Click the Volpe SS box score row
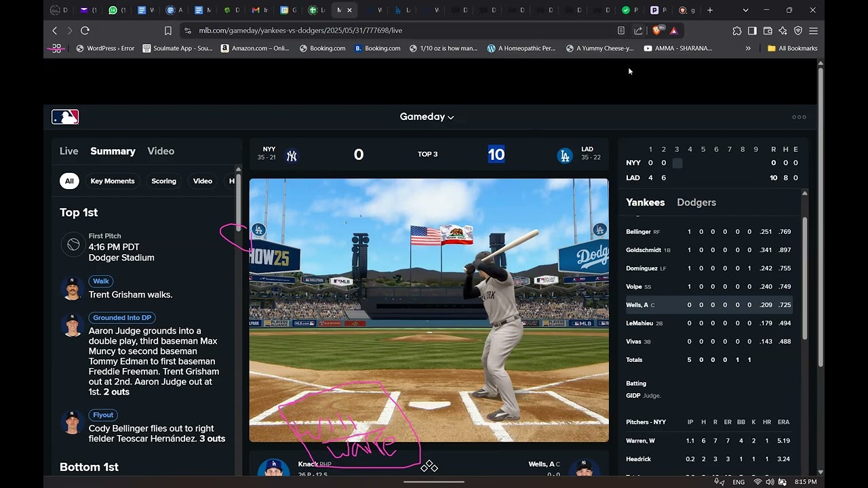868x488 pixels. click(x=709, y=287)
